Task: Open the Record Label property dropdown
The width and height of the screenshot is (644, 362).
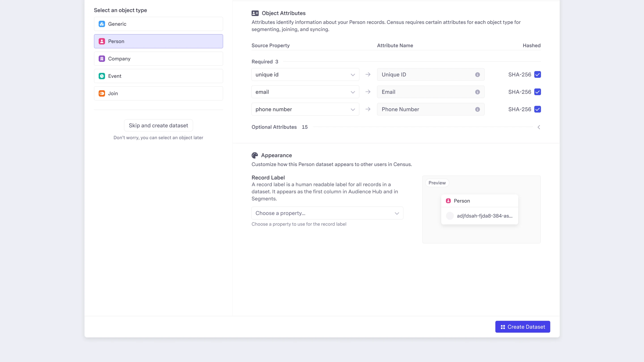Action: (x=327, y=213)
